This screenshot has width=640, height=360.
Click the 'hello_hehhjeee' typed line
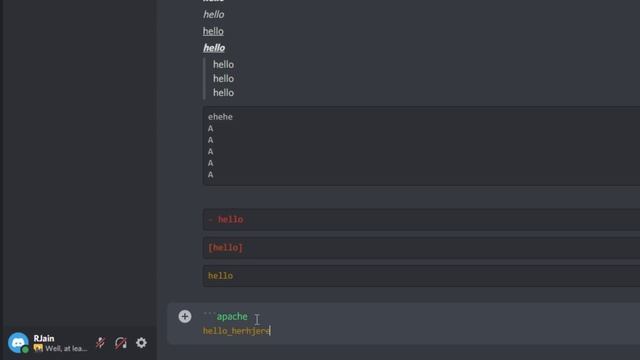tap(237, 331)
